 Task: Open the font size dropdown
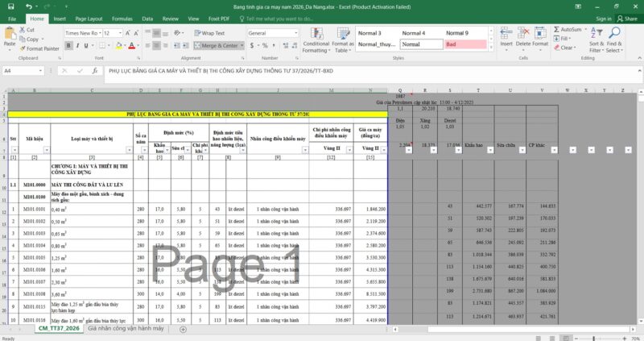[120, 33]
